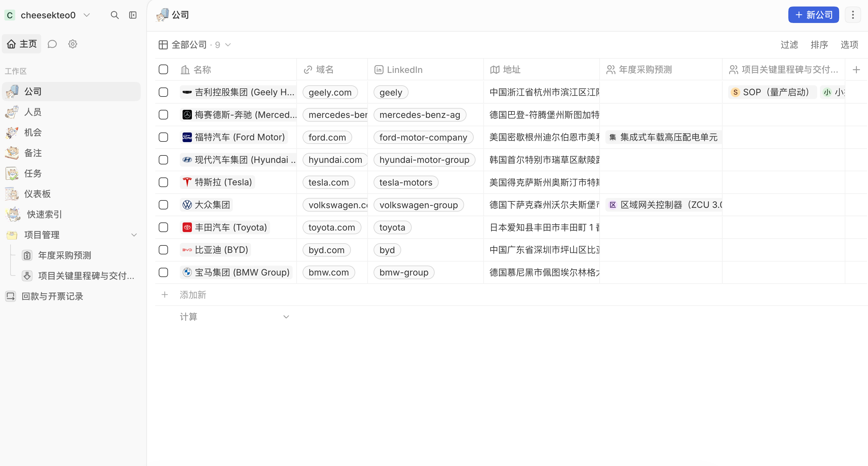Screen dimensions: 868x466
Task: Click the BYD logo icon
Action: coord(187,250)
